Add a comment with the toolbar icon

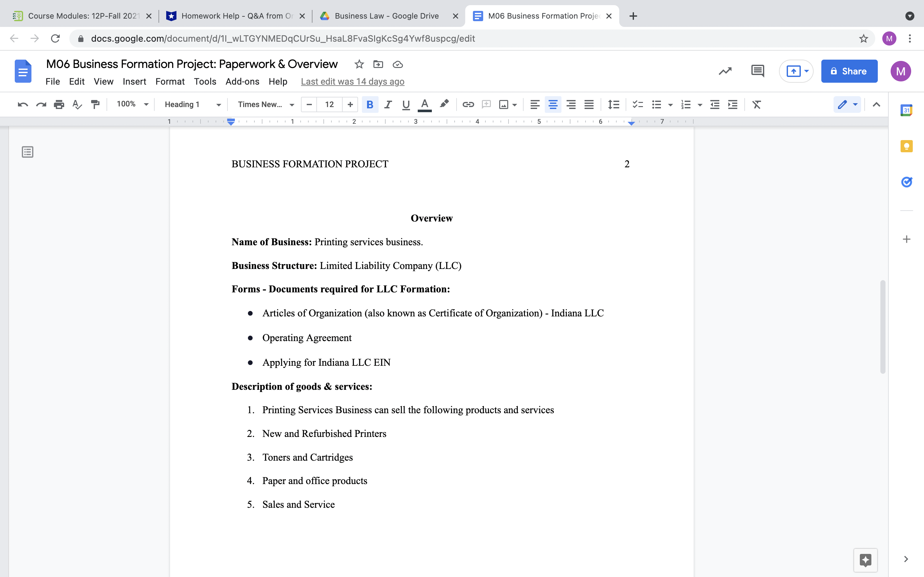(x=486, y=104)
